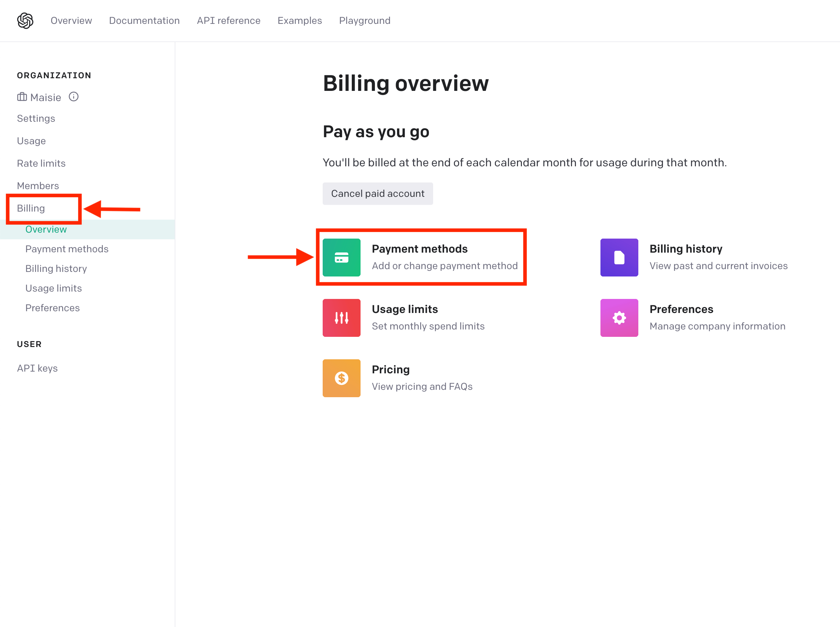Click the Billing history card title

(686, 249)
